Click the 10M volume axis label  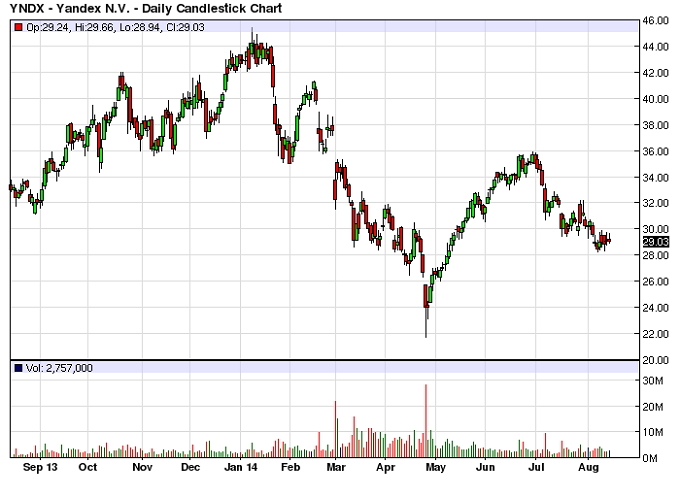point(653,432)
